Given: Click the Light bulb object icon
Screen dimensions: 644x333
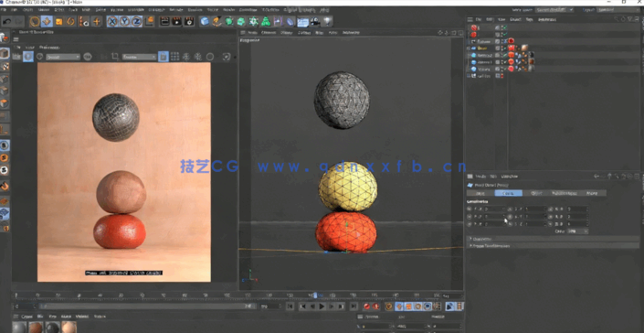Looking at the screenshot, I should [x=327, y=21].
